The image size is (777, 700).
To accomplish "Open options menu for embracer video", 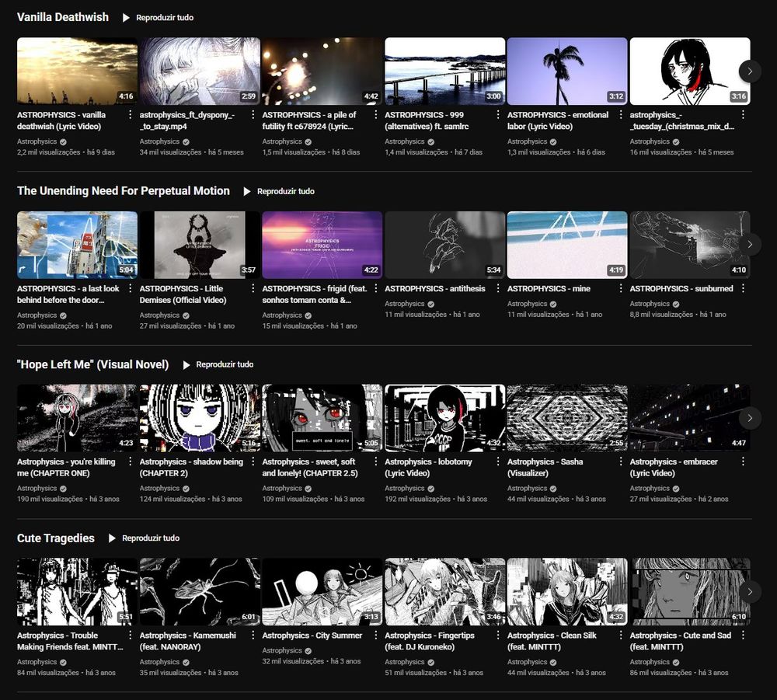I will (x=743, y=461).
